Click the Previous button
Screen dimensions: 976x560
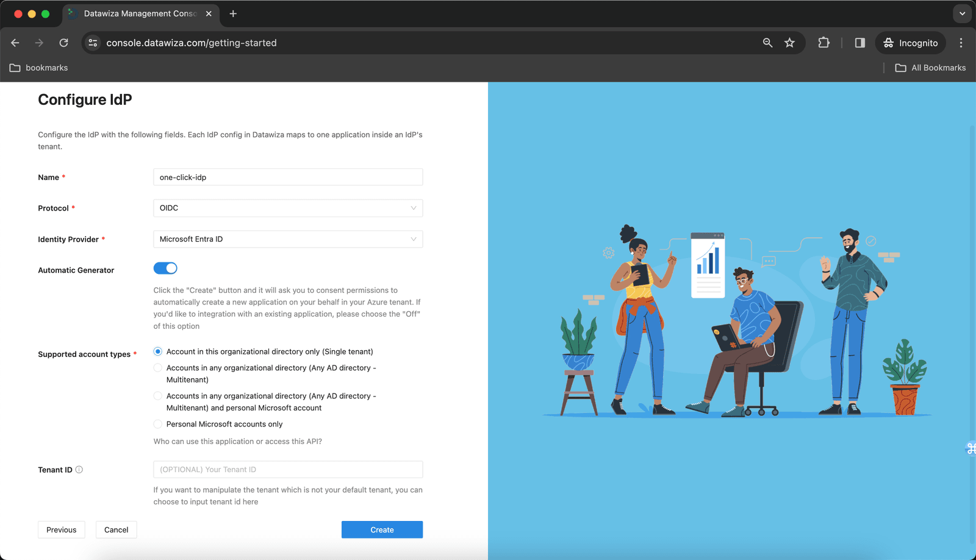(62, 529)
